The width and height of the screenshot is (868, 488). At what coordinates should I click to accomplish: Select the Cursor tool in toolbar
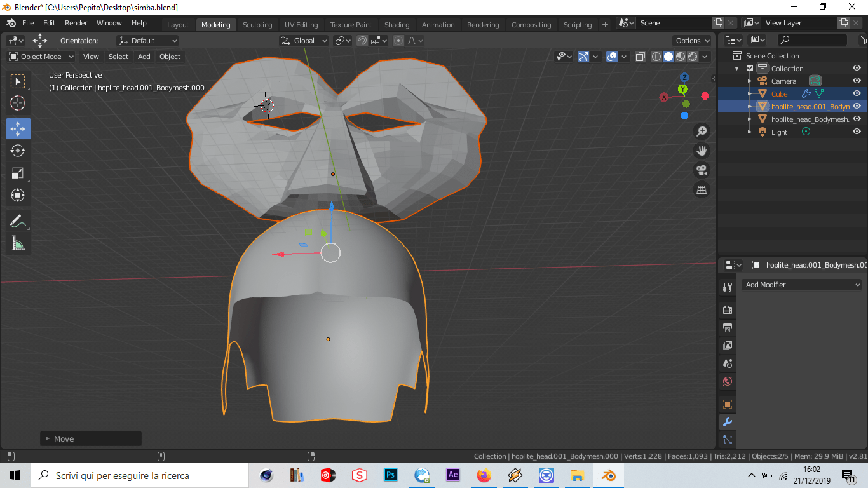click(x=18, y=103)
